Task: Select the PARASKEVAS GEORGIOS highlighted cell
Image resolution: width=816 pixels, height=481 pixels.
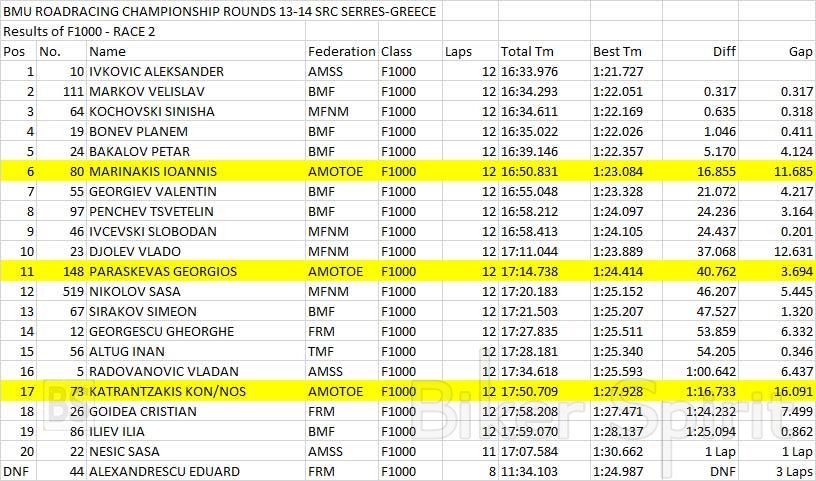Action: point(162,271)
